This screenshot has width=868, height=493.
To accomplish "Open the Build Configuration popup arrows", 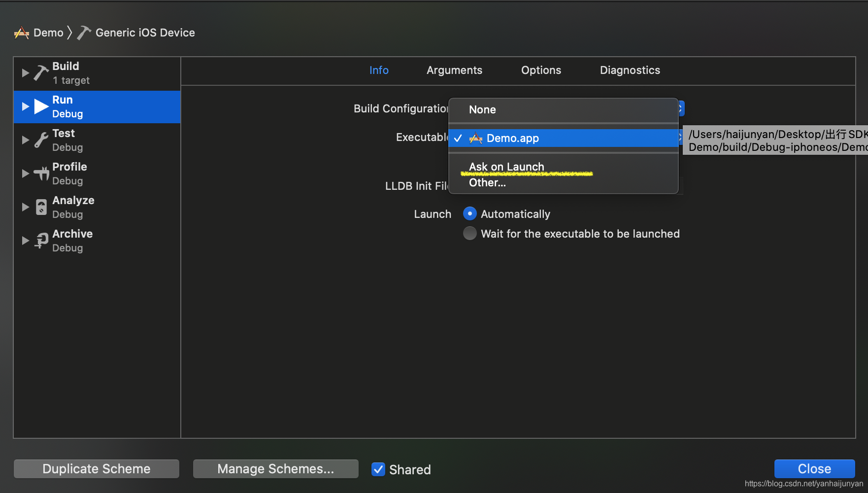I will click(x=681, y=108).
